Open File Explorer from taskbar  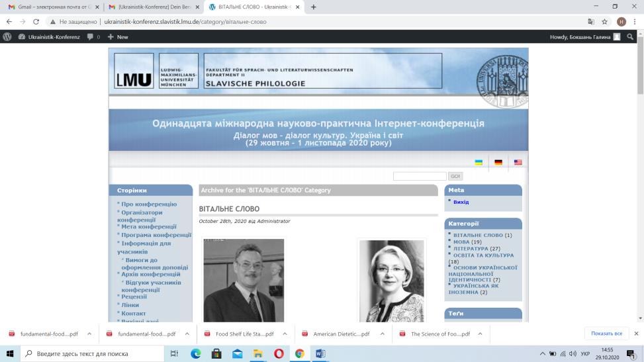coord(258,354)
